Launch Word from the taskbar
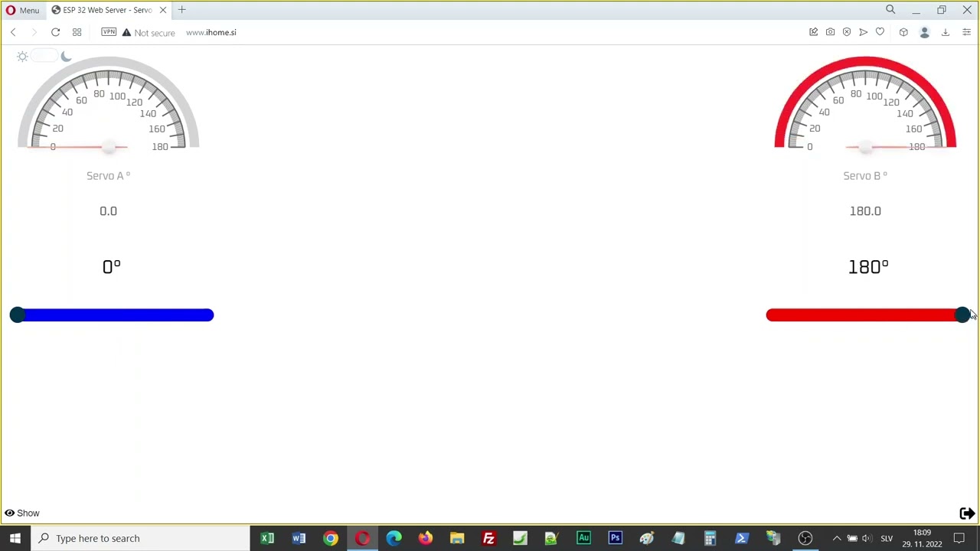980x551 pixels. pyautogui.click(x=299, y=538)
